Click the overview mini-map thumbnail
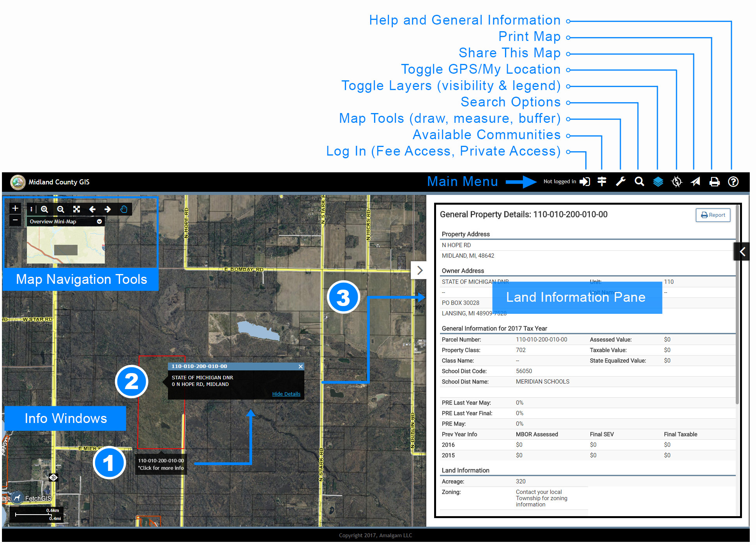This screenshot has width=756, height=545. (x=65, y=245)
